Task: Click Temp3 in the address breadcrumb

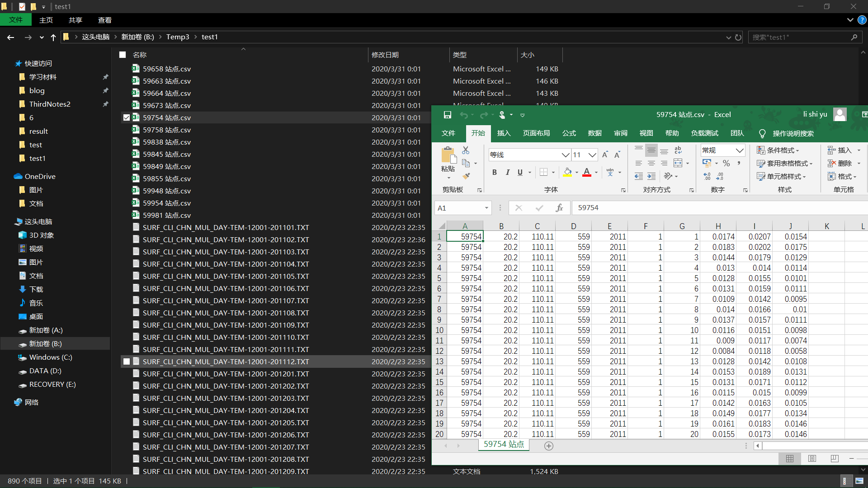Action: [178, 37]
